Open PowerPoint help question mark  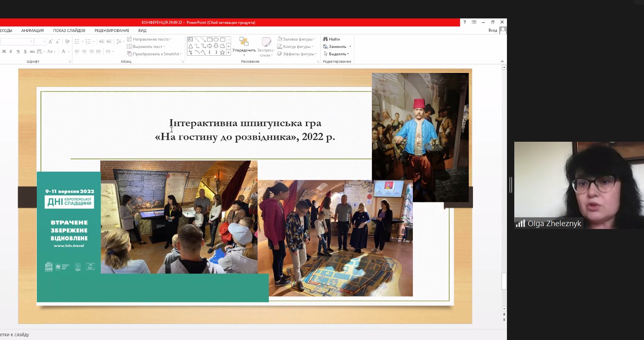[464, 22]
